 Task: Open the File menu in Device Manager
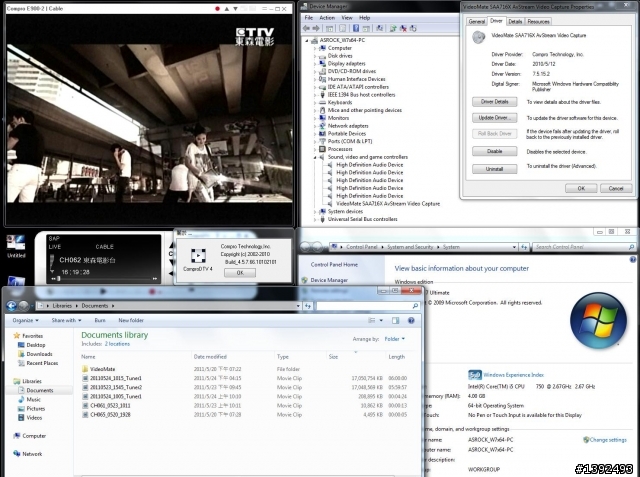coord(309,18)
